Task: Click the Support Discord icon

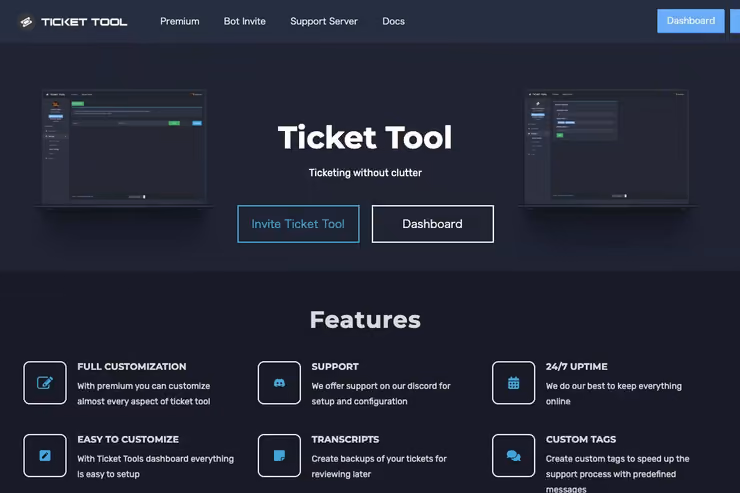Action: [279, 383]
